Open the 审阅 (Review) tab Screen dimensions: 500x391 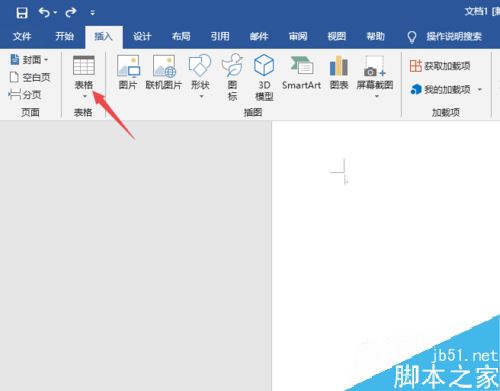coord(298,36)
